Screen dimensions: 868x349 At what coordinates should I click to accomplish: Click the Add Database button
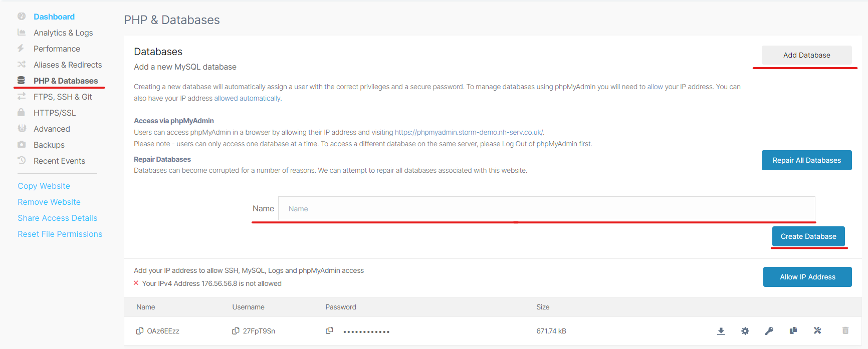pyautogui.click(x=807, y=55)
